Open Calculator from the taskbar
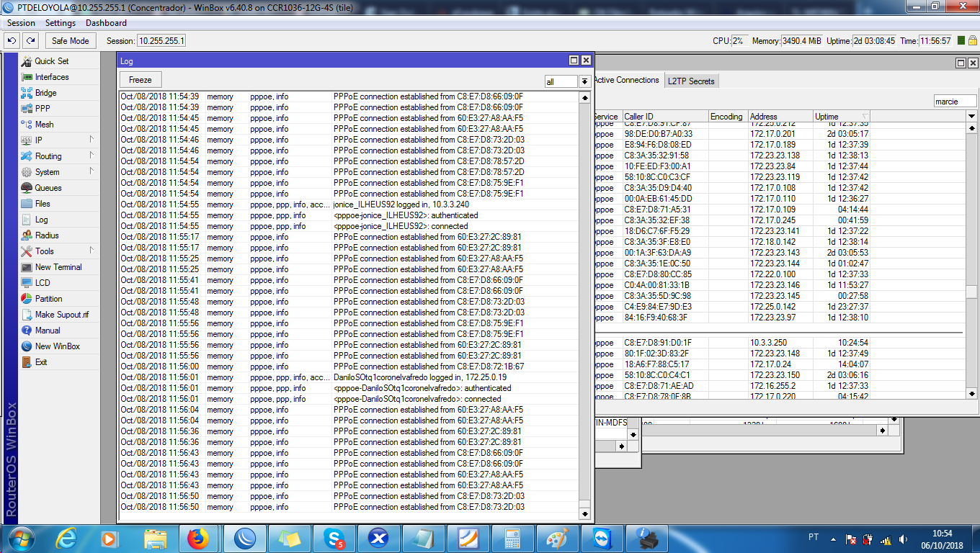This screenshot has width=980, height=553. coord(512,539)
